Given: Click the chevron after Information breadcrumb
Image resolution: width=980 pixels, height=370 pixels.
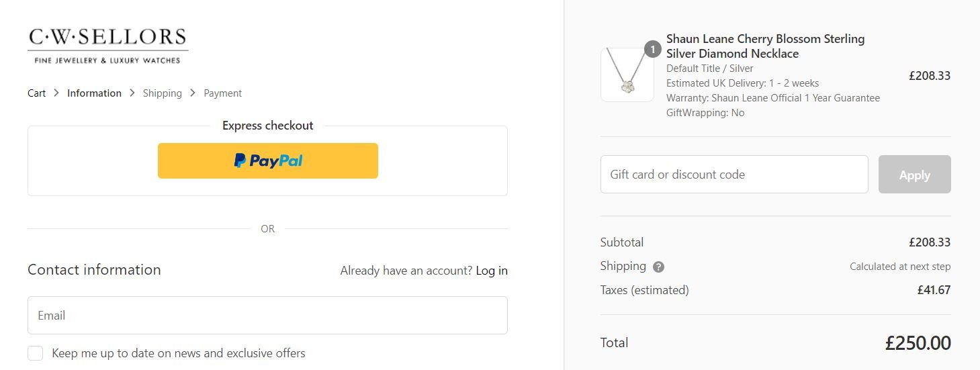Looking at the screenshot, I should pos(132,93).
